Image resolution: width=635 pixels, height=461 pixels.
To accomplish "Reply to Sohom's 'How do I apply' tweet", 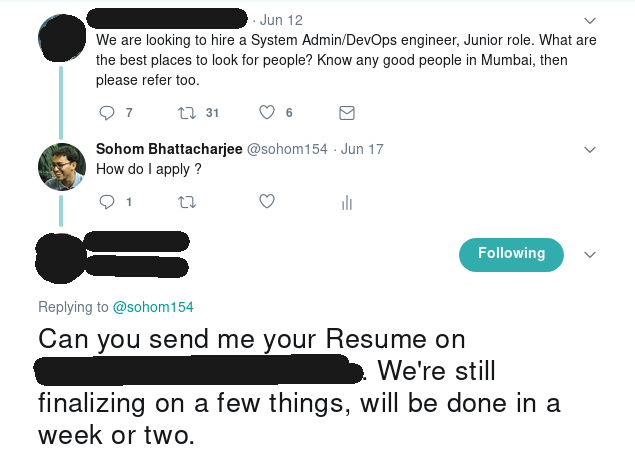I will coord(107,202).
